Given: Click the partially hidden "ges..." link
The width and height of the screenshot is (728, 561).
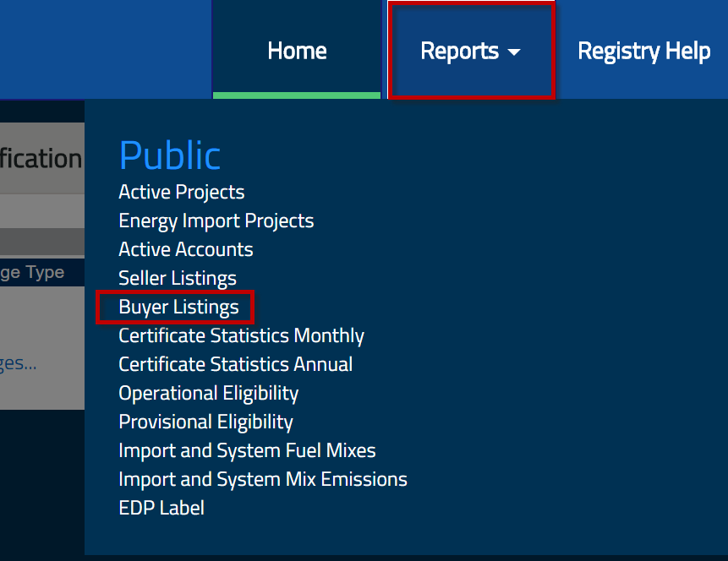Looking at the screenshot, I should (18, 363).
